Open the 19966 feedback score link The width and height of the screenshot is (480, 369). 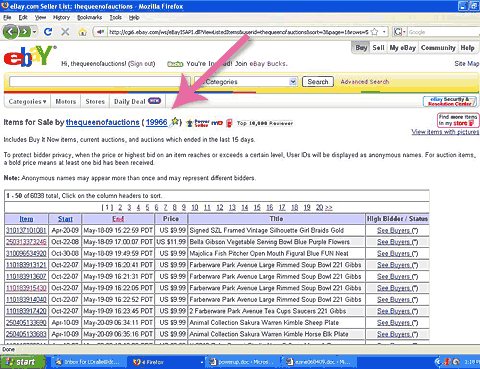coord(157,122)
